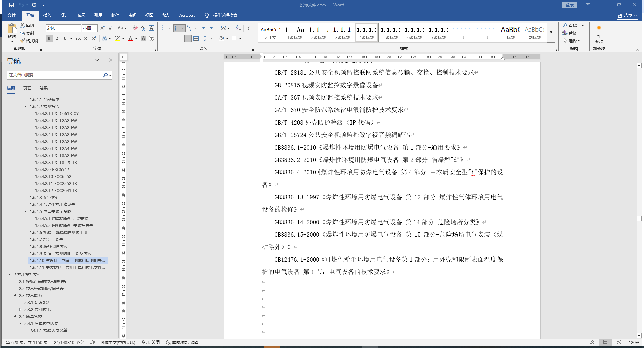Click the vertical scrollbar down arrow
This screenshot has width=644, height=348.
click(639, 336)
